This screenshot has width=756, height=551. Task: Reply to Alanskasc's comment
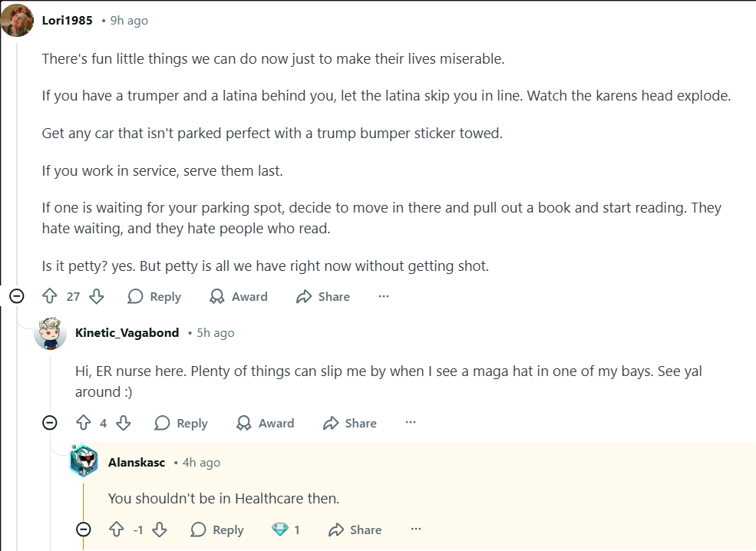(x=217, y=530)
